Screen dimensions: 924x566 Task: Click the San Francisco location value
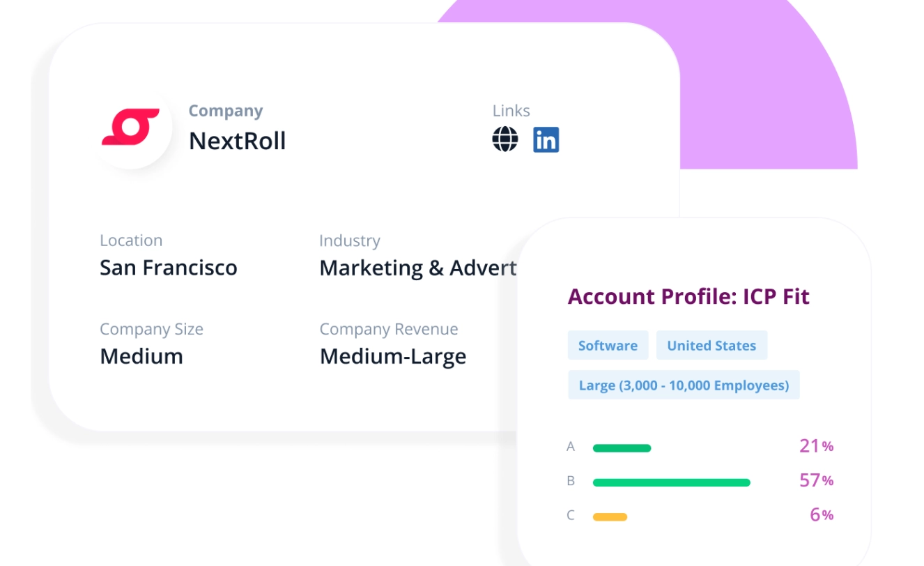(169, 268)
